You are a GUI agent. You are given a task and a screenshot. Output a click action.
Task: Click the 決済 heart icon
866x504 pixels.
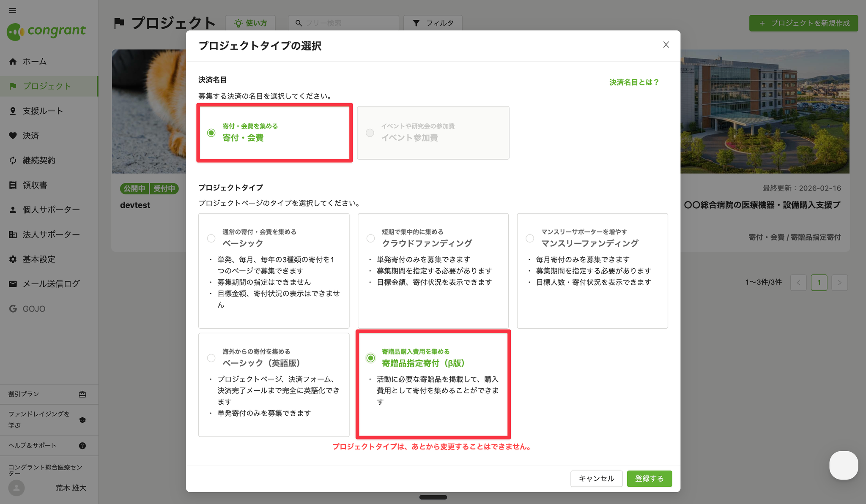pyautogui.click(x=13, y=136)
